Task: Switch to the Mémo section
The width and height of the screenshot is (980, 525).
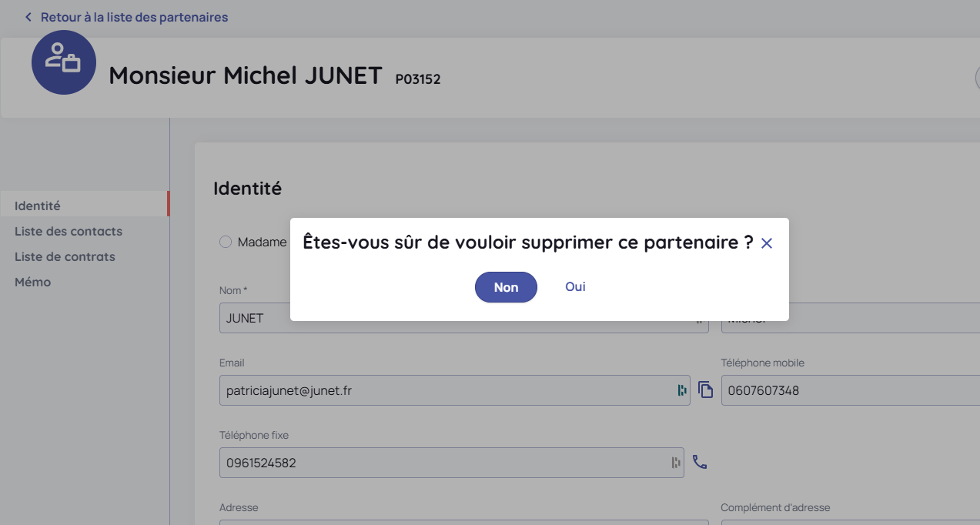Action: (x=33, y=282)
